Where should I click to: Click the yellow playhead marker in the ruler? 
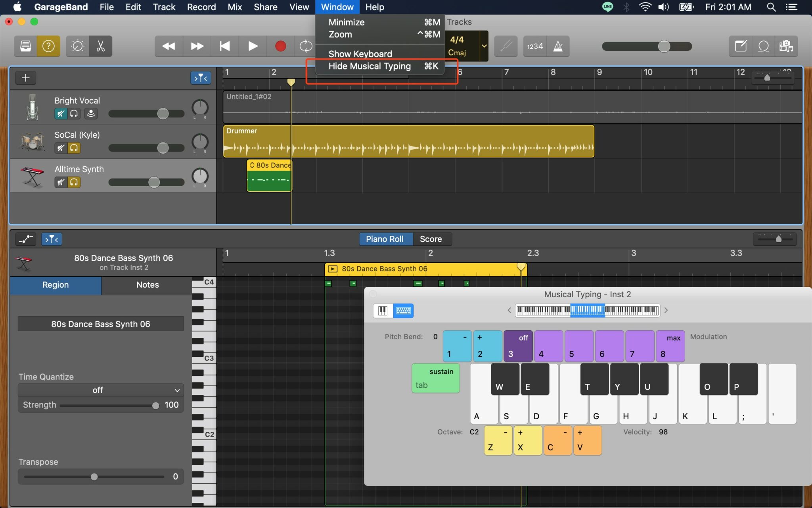tap(291, 81)
